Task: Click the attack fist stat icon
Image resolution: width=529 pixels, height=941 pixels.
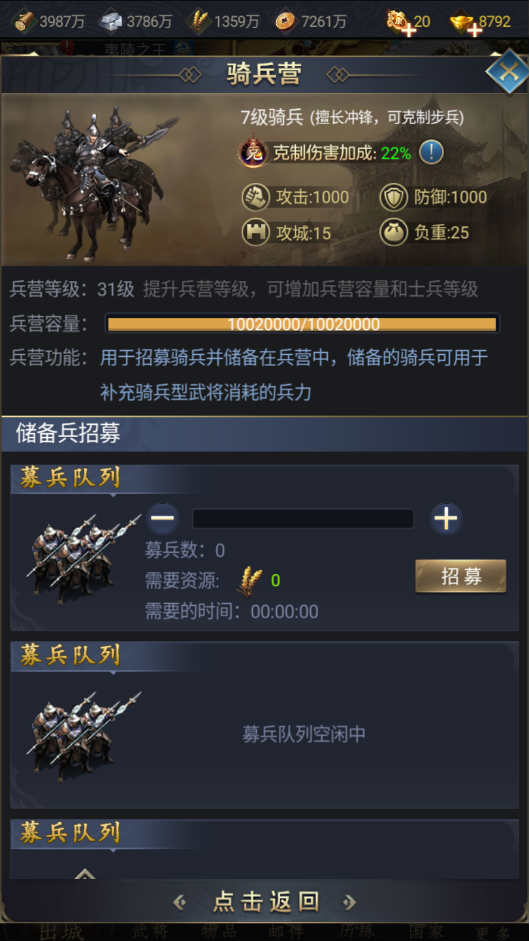Action: [255, 197]
